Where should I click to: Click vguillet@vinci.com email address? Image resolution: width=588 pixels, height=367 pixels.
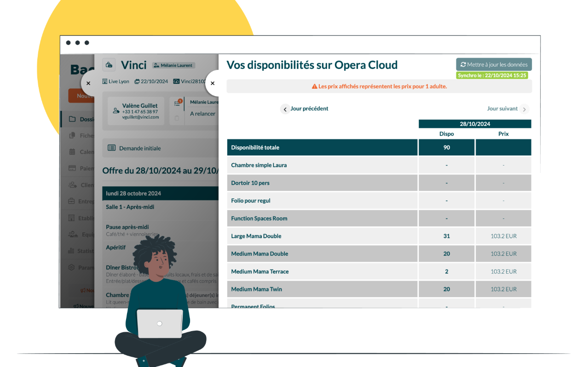coord(140,117)
